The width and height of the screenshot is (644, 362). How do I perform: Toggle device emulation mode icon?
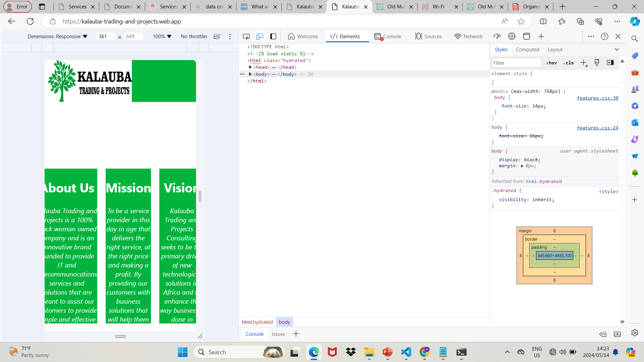[x=260, y=36]
